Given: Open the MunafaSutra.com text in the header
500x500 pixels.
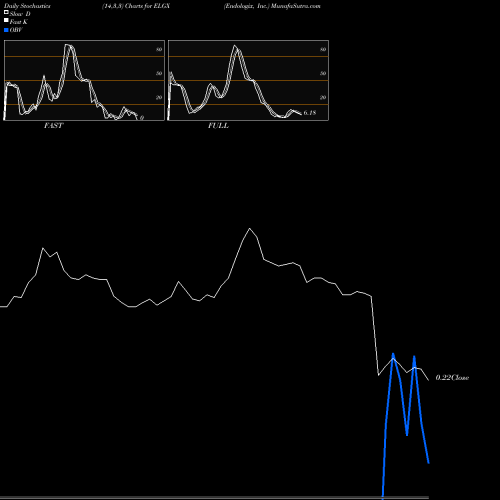Looking at the screenshot, I should click(x=296, y=6).
